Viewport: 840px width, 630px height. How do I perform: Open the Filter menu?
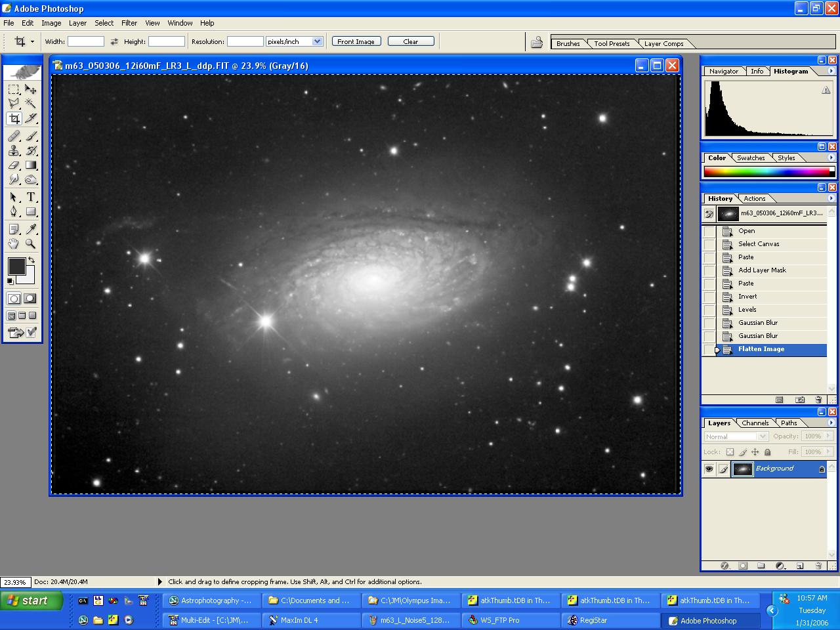coord(129,23)
